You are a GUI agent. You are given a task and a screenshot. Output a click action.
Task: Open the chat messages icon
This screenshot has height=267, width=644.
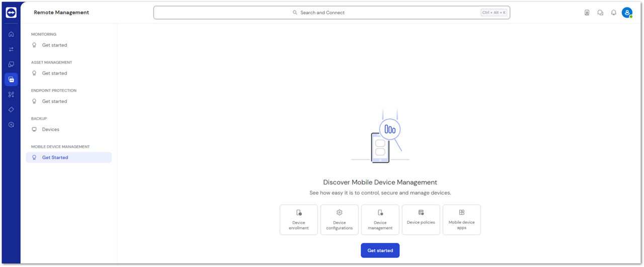point(600,13)
